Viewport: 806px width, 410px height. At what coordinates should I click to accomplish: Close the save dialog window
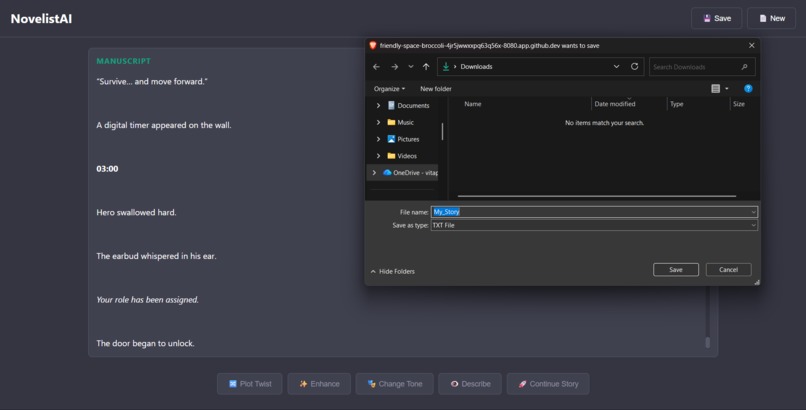(x=752, y=46)
